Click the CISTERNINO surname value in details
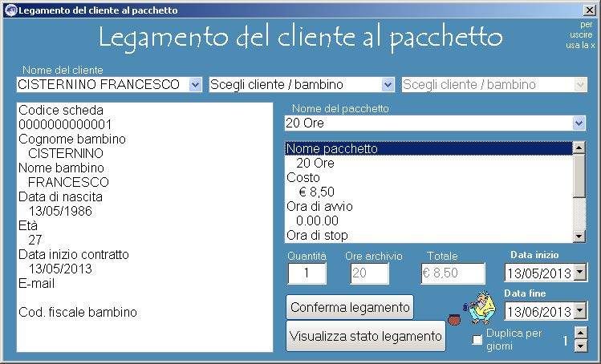The width and height of the screenshot is (601, 364). click(x=66, y=154)
